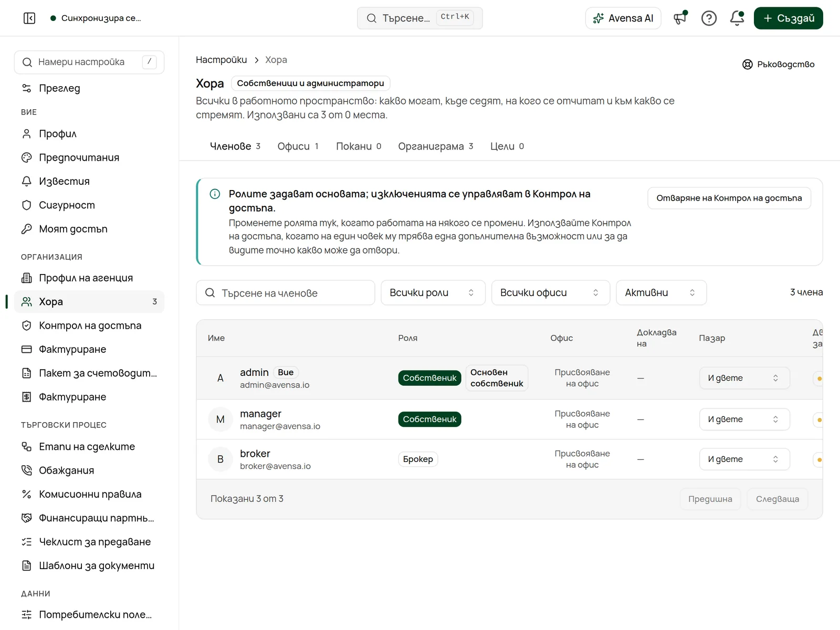Open the help question mark icon
The width and height of the screenshot is (840, 630).
[709, 18]
